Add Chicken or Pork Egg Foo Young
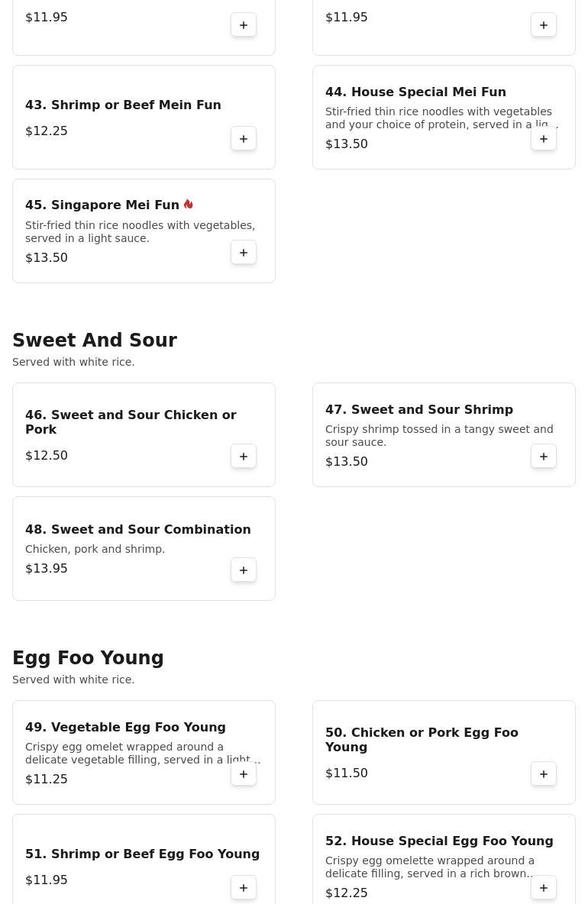588x904 pixels. (x=543, y=774)
